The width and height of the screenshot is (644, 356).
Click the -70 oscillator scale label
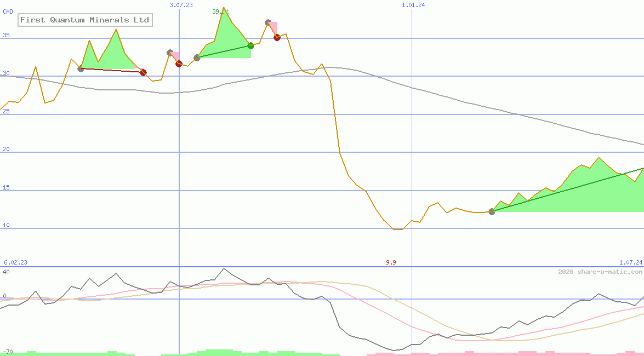pos(7,352)
